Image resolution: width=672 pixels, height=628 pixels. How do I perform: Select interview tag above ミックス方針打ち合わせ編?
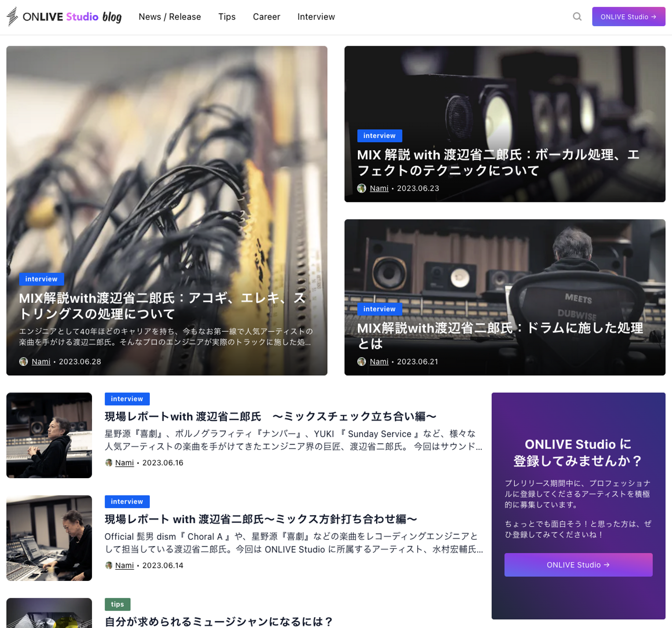pos(127,502)
